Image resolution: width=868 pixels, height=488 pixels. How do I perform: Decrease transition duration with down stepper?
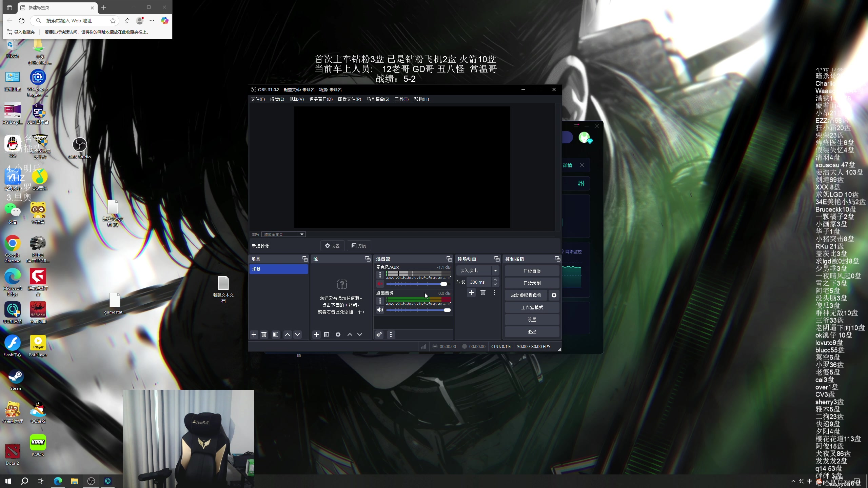pos(495,285)
